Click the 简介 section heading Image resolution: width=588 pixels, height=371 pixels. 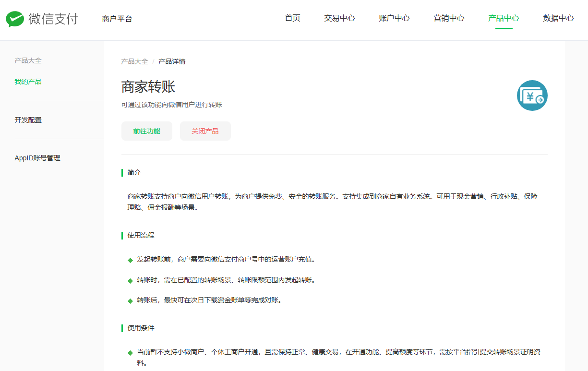click(x=133, y=172)
